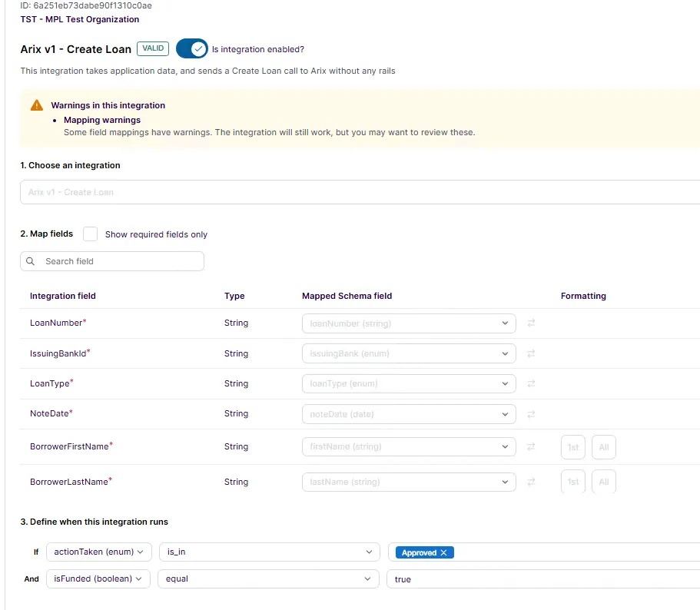Open firstName (string) schema dropdown

[409, 446]
